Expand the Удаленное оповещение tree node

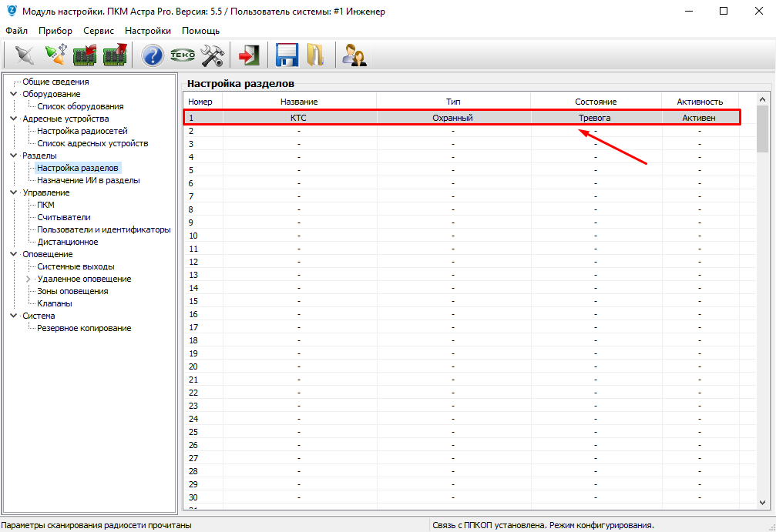pyautogui.click(x=29, y=279)
